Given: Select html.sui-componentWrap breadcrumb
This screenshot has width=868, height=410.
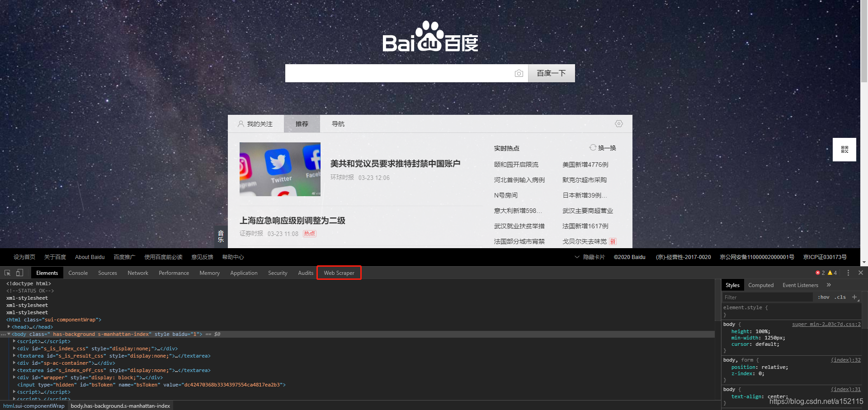Looking at the screenshot, I should click(34, 405).
